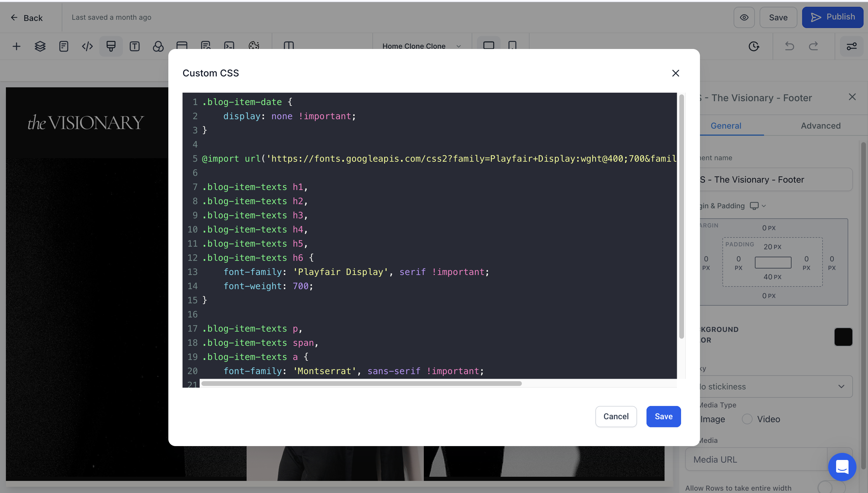
Task: Switch to the Advanced tab
Action: tap(820, 126)
